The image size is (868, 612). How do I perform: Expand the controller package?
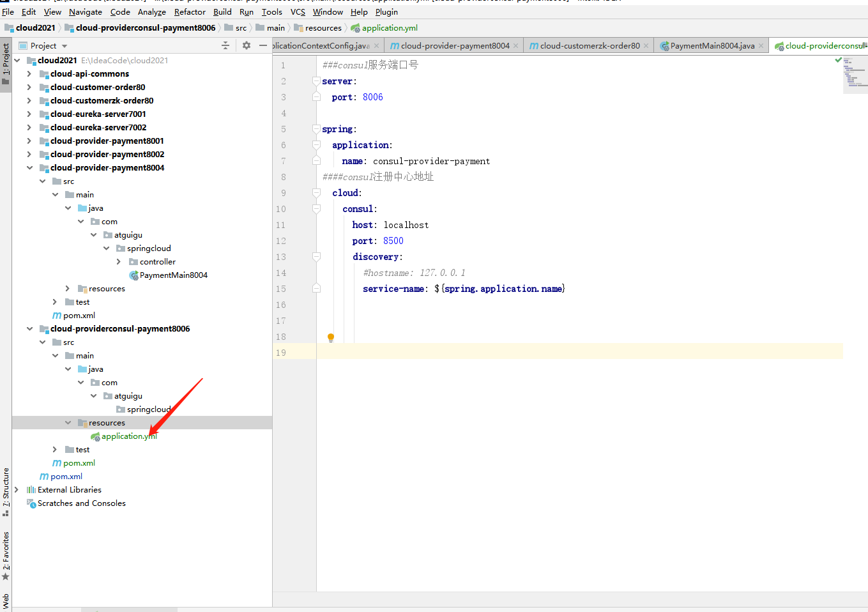coord(119,261)
